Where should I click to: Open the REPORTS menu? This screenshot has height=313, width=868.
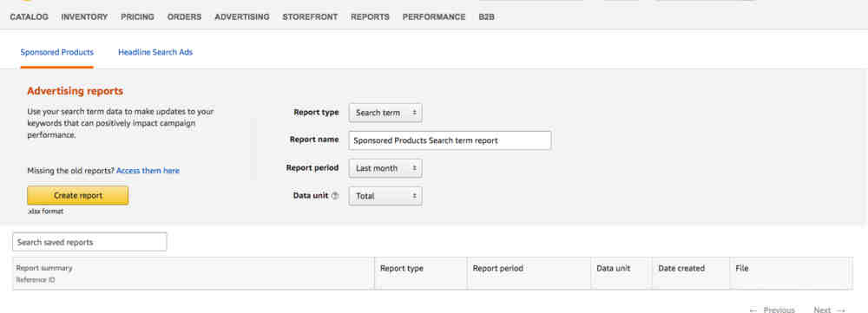pyautogui.click(x=370, y=17)
